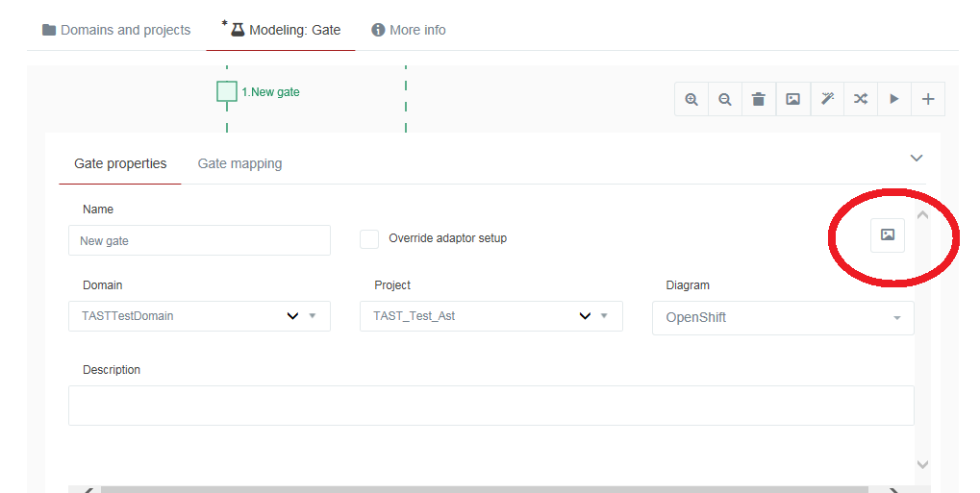
Task: Add new element with plus icon
Action: (928, 99)
